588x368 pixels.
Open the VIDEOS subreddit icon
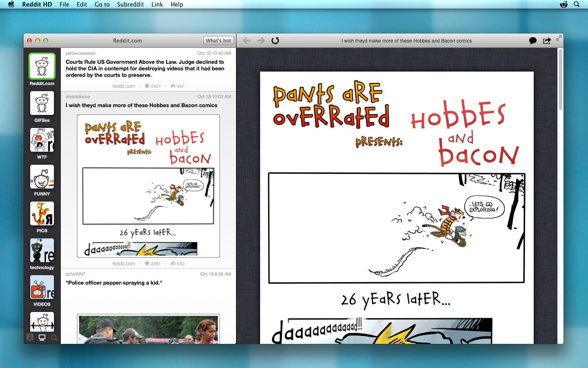pyautogui.click(x=42, y=287)
